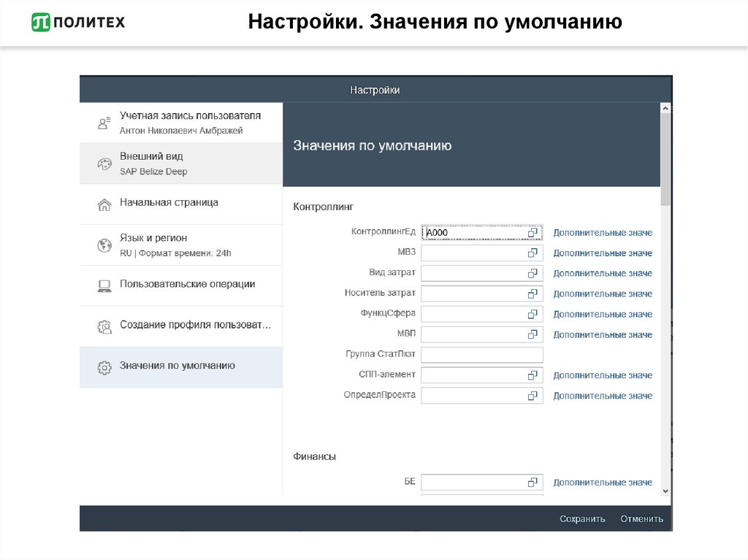
Task: Open value help for Вид затрат field
Action: pos(533,273)
